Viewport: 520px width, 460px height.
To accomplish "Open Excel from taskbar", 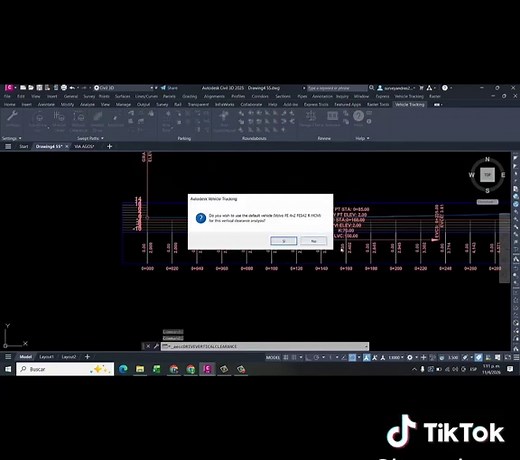I will 157,369.
